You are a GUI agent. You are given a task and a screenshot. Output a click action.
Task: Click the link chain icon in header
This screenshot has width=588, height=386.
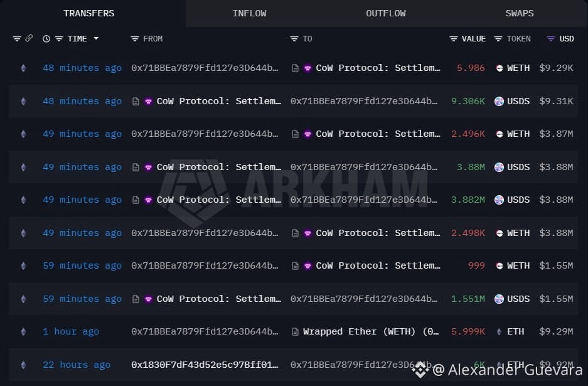point(29,38)
